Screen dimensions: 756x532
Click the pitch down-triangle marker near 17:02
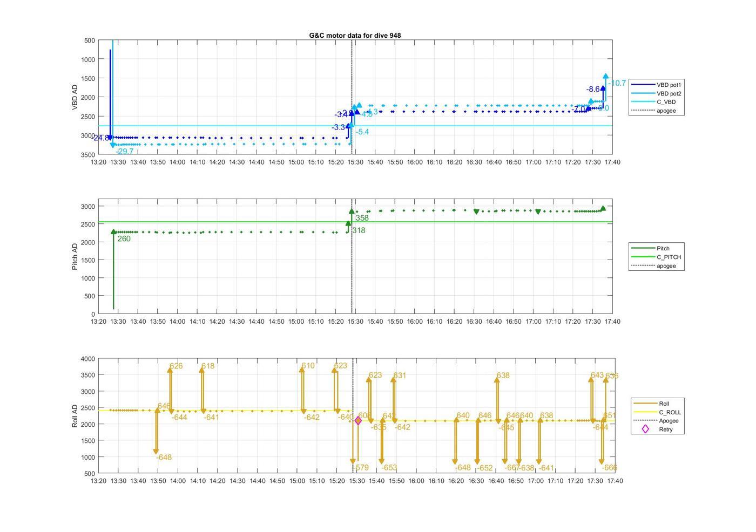click(x=538, y=212)
